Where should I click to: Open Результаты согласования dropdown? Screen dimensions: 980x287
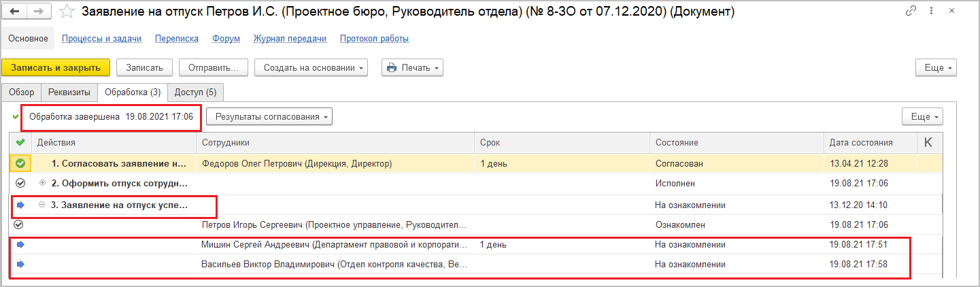pos(269,116)
